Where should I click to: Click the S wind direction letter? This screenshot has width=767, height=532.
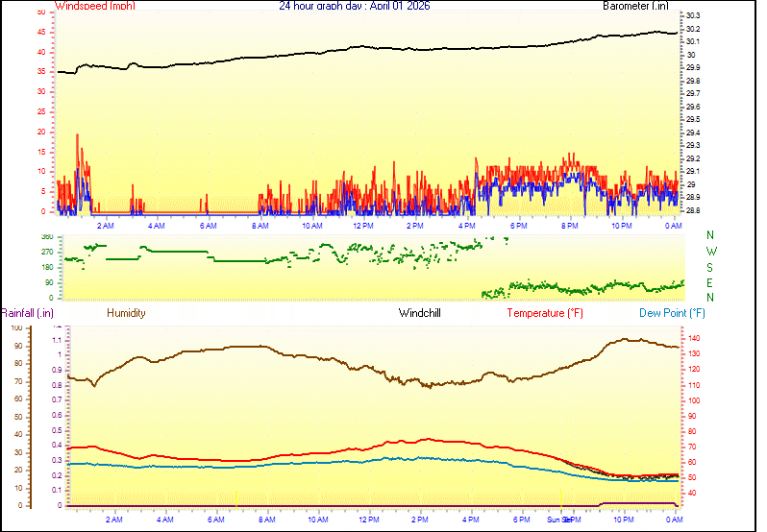click(710, 267)
